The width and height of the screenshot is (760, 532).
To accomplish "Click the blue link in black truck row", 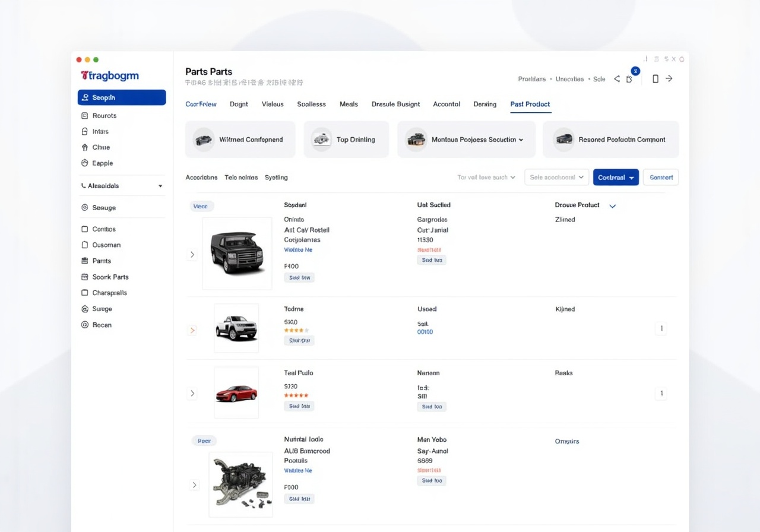I will click(298, 250).
